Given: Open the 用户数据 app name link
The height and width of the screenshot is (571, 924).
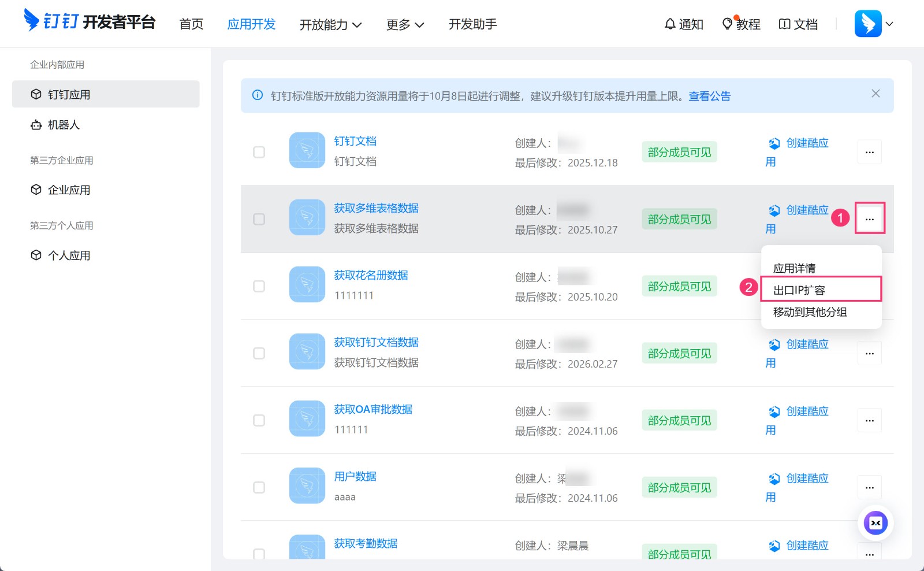Looking at the screenshot, I should click(355, 476).
